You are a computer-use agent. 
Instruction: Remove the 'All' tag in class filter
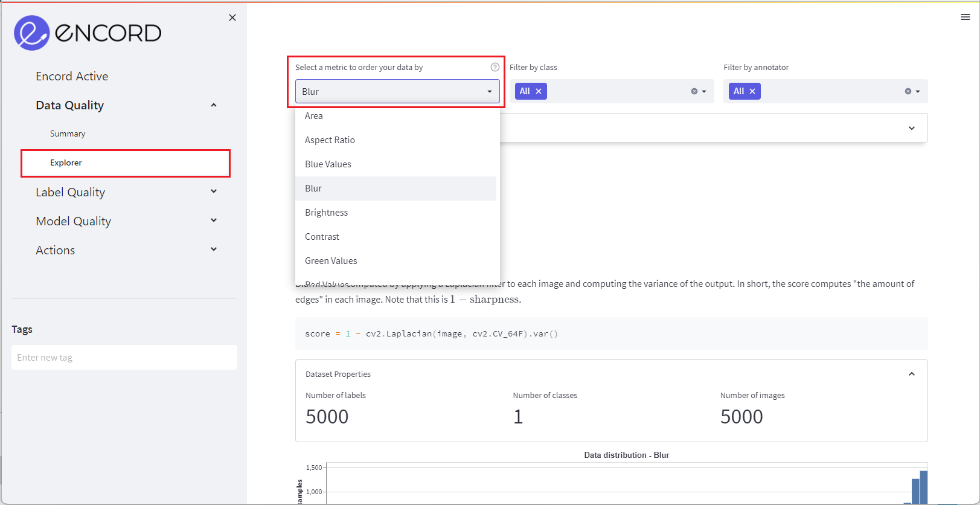click(539, 91)
